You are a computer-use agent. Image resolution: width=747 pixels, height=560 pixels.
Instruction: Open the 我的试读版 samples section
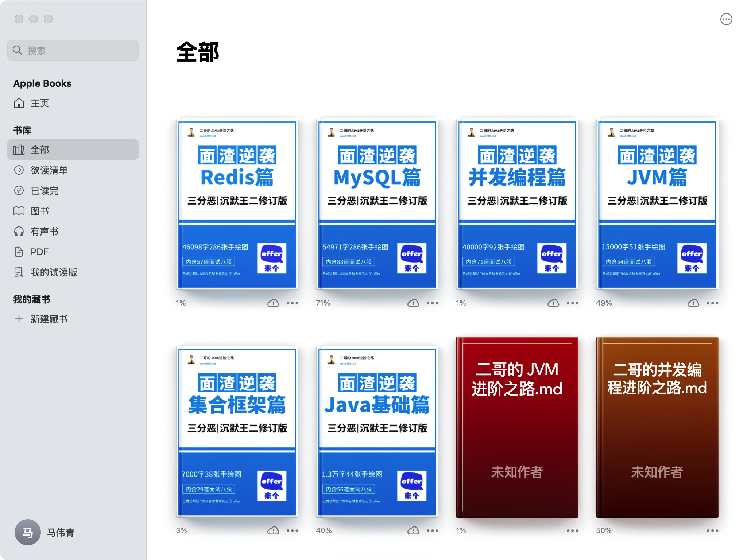click(x=53, y=272)
